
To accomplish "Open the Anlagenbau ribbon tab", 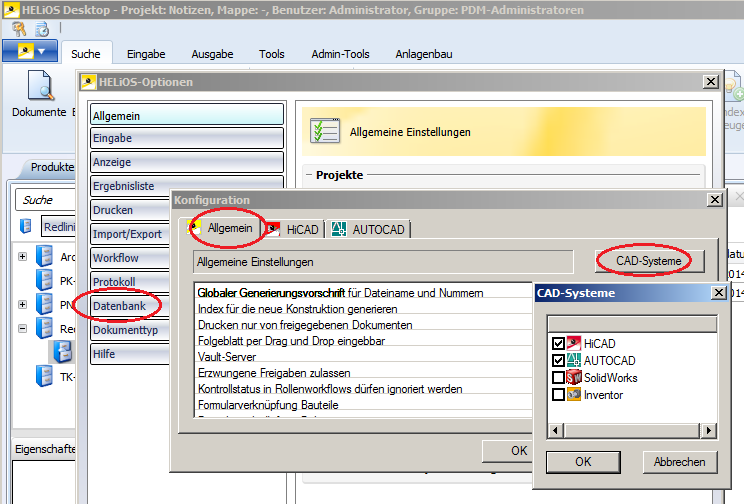I will (424, 54).
